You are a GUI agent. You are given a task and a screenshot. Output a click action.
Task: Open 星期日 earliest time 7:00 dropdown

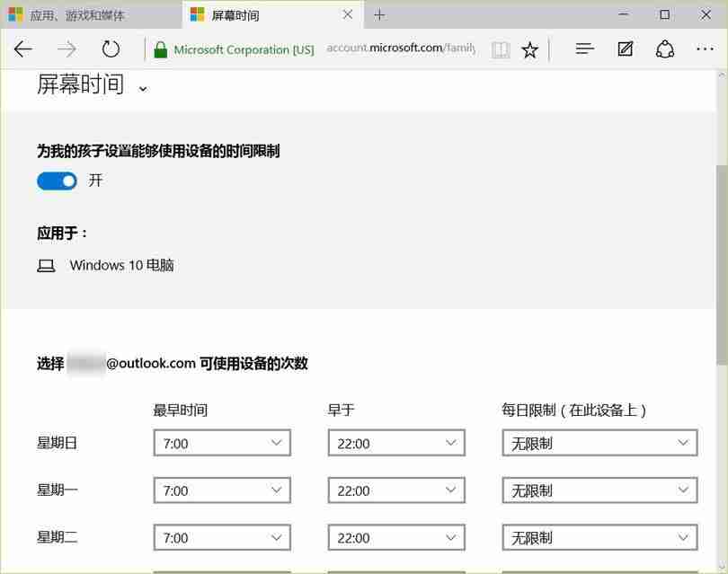222,443
